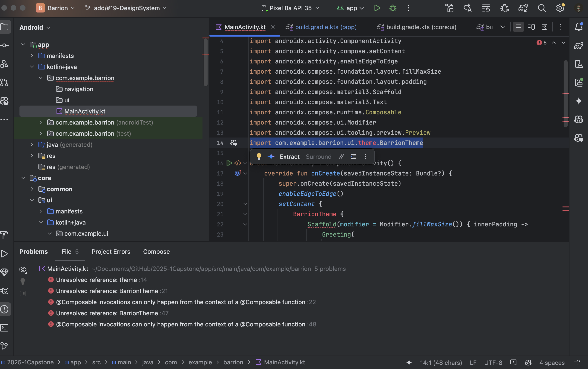Screen dimensions: 588x369
Task: Open the Notifications bell panel
Action: pyautogui.click(x=579, y=27)
